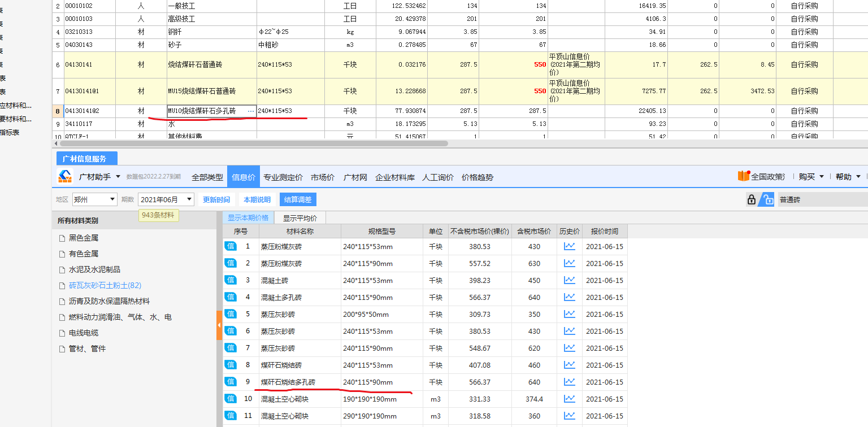Click the blue unlocked padlock icon
The image size is (868, 427).
point(767,199)
